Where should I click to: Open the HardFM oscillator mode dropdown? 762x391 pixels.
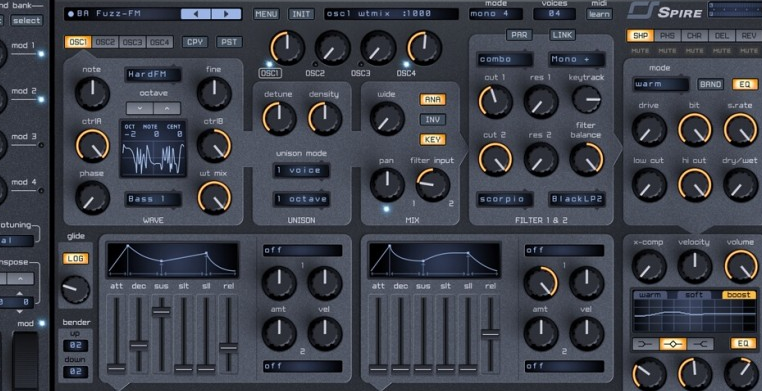[153, 75]
